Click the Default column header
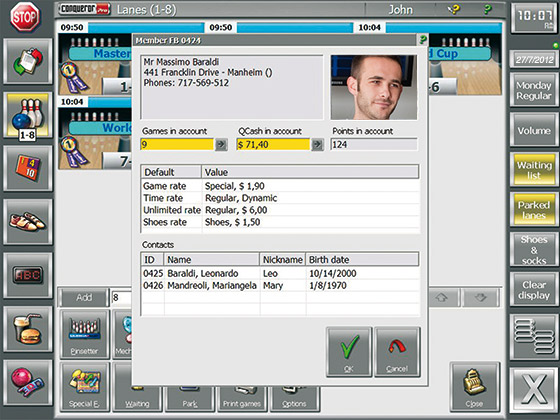560x420 pixels. click(x=171, y=172)
